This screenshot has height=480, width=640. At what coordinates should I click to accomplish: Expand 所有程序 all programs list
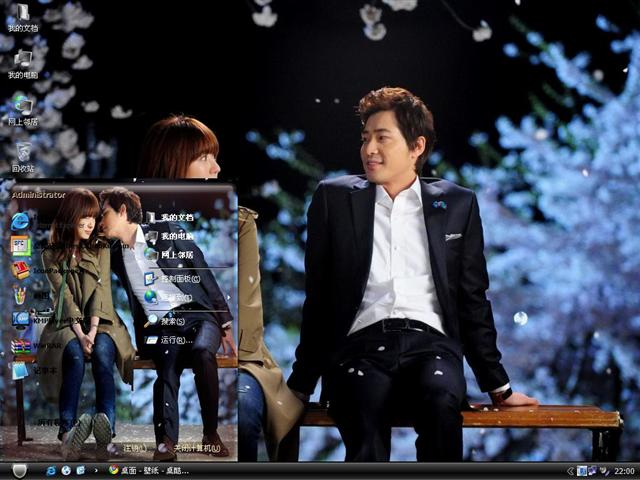pos(59,422)
